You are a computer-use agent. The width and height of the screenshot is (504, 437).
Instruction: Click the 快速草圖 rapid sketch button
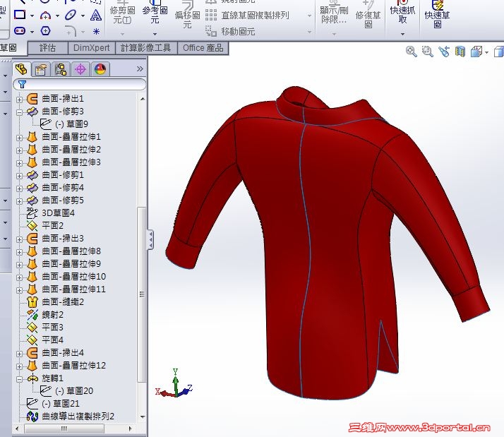437,15
